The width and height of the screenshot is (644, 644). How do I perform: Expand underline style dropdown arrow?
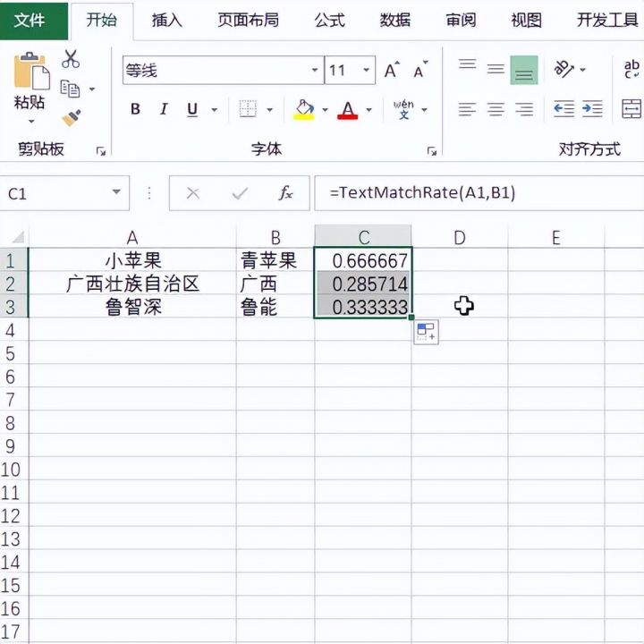[215, 110]
